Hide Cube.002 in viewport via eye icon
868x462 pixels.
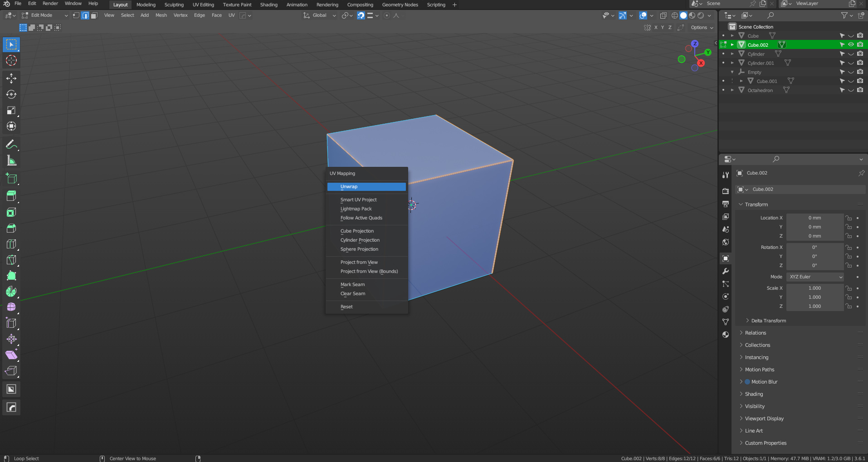[x=851, y=44]
